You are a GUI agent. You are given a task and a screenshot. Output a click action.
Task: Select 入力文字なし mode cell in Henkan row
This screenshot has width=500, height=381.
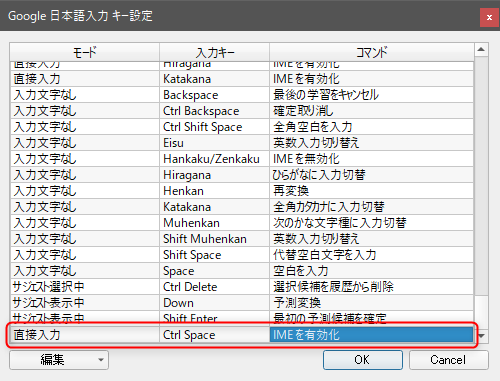85,191
